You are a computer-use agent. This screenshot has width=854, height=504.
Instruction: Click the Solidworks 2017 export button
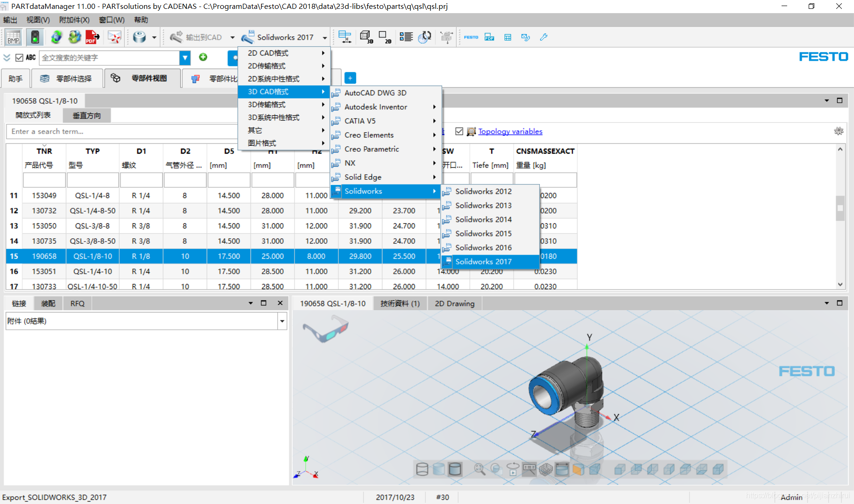tap(278, 37)
